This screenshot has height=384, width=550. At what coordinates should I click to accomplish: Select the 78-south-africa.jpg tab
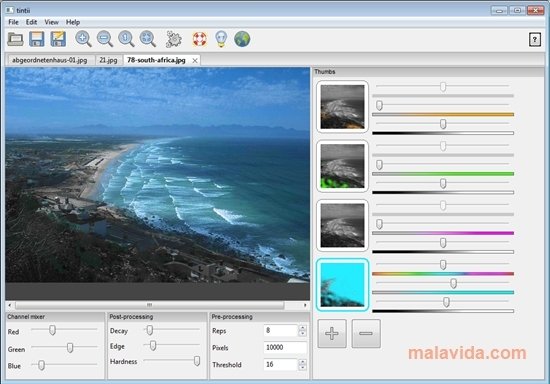click(156, 60)
